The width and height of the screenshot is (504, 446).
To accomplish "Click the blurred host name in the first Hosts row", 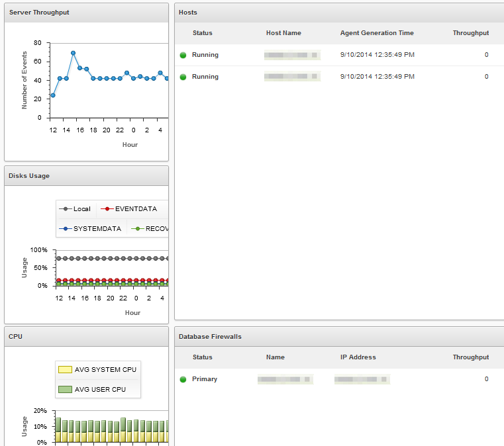I will [x=293, y=55].
